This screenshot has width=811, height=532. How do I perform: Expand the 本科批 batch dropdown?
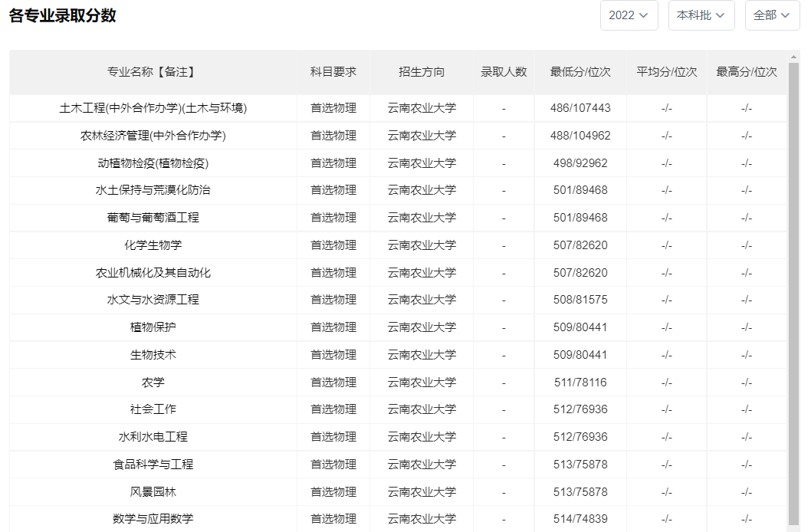[701, 15]
